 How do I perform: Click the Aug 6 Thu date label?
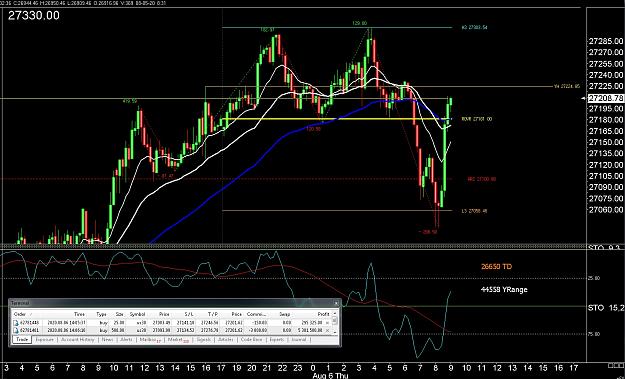(x=330, y=376)
